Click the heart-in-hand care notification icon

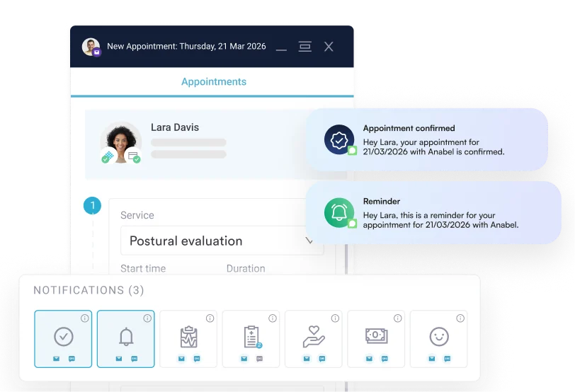[313, 337]
